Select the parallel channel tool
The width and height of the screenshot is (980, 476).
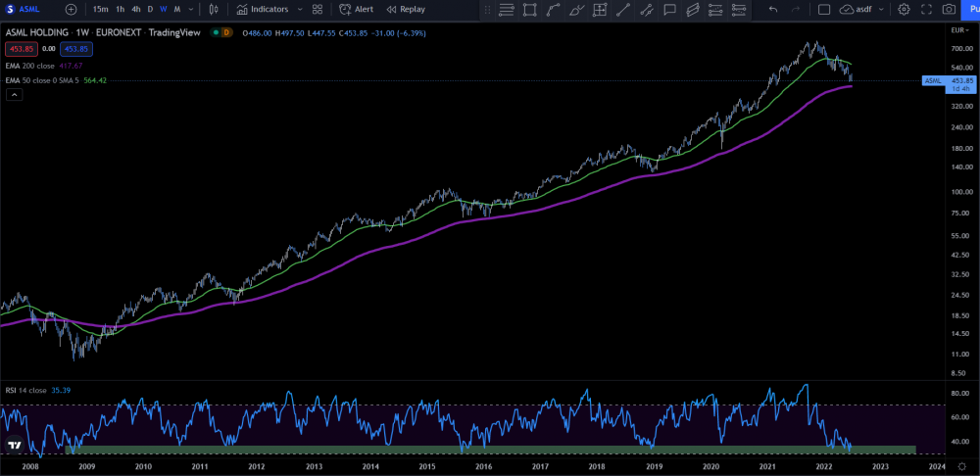click(x=693, y=10)
